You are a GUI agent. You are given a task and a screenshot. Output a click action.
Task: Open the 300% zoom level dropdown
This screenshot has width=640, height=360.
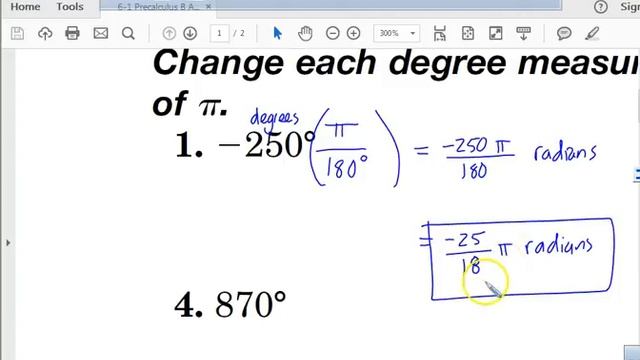pos(396,33)
